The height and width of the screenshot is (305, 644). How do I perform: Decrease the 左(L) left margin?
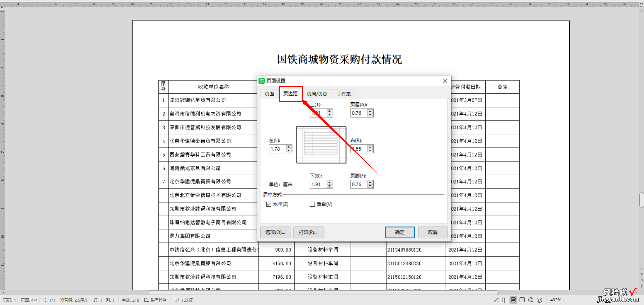coord(289,151)
